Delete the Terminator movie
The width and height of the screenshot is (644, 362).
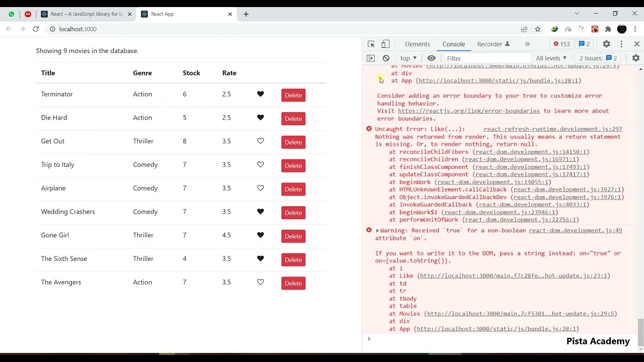(293, 95)
